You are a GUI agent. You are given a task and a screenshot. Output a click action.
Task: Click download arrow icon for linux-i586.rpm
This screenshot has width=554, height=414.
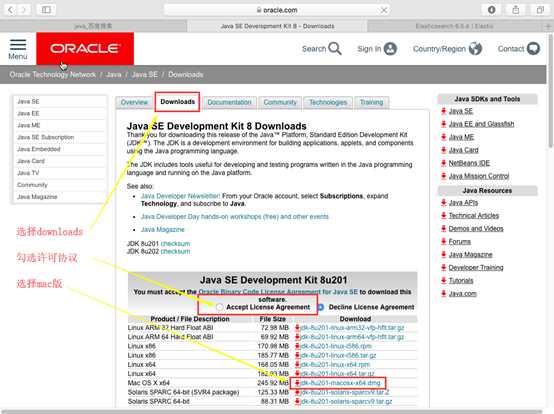[x=297, y=346]
